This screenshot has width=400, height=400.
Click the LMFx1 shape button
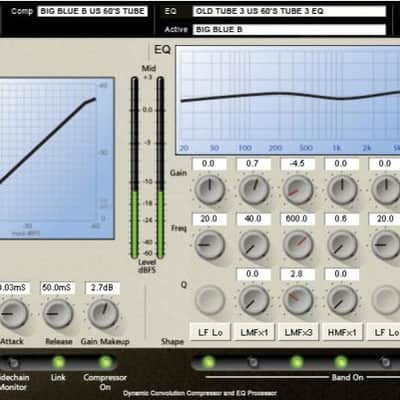point(254,332)
